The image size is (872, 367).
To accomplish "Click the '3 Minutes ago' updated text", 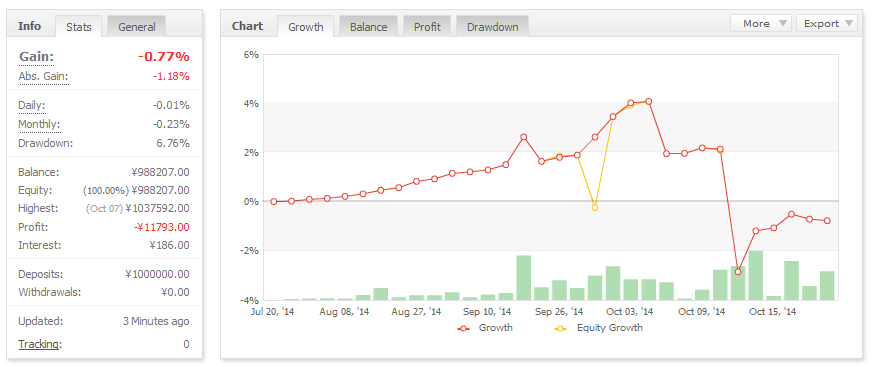I will pos(156,321).
